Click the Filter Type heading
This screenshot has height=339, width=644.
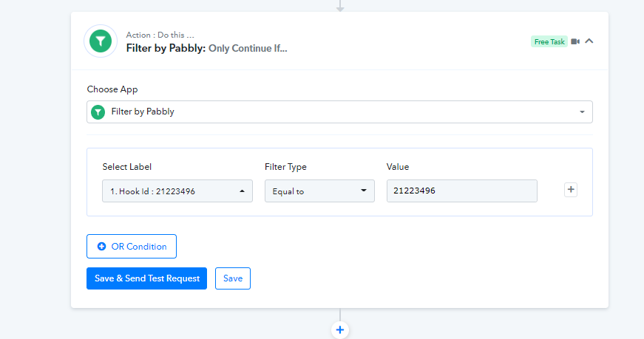(285, 167)
